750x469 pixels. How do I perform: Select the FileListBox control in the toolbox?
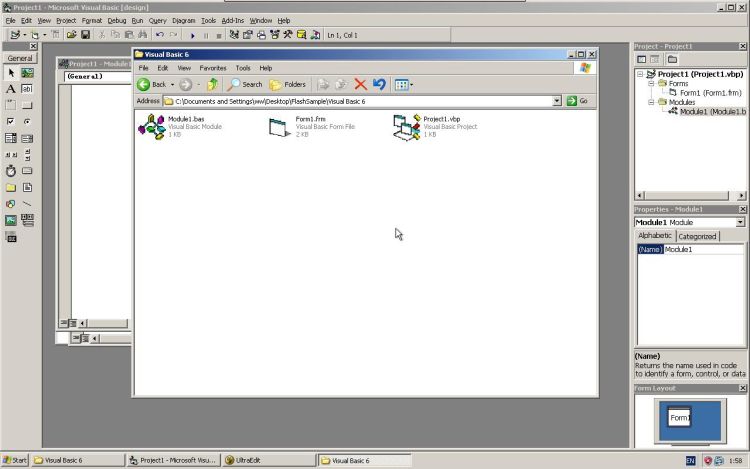[27, 187]
